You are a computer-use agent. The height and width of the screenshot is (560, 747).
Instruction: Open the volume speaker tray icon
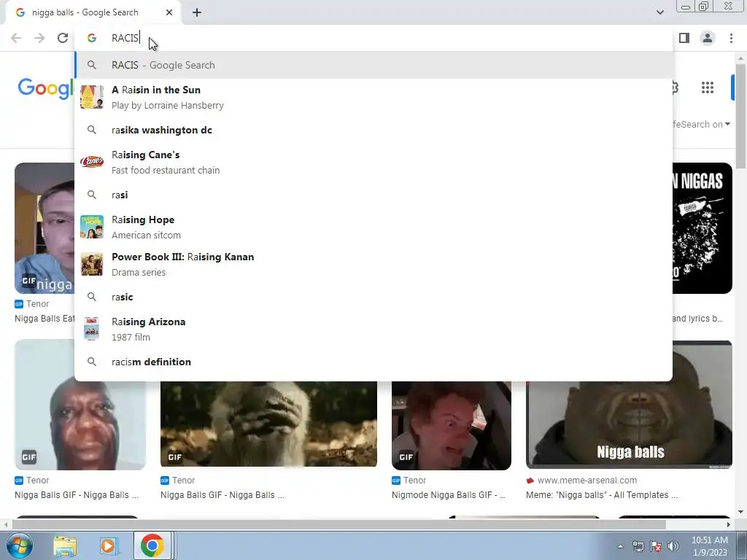pos(673,546)
